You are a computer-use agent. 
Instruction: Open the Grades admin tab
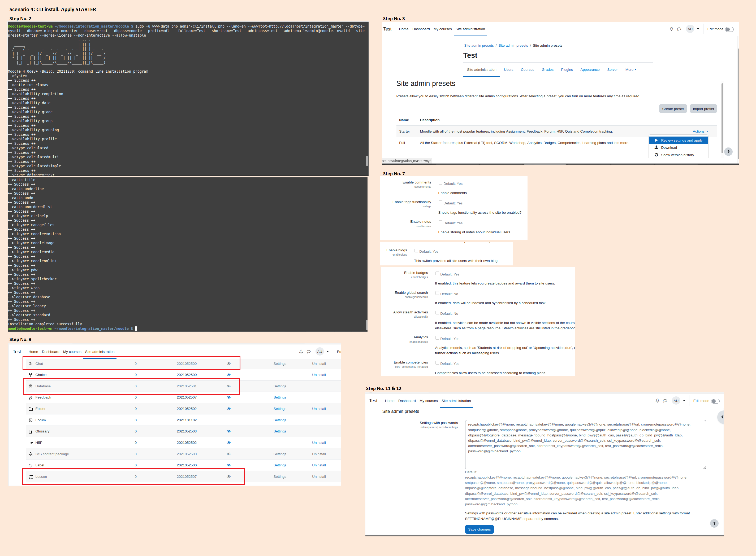tap(547, 70)
